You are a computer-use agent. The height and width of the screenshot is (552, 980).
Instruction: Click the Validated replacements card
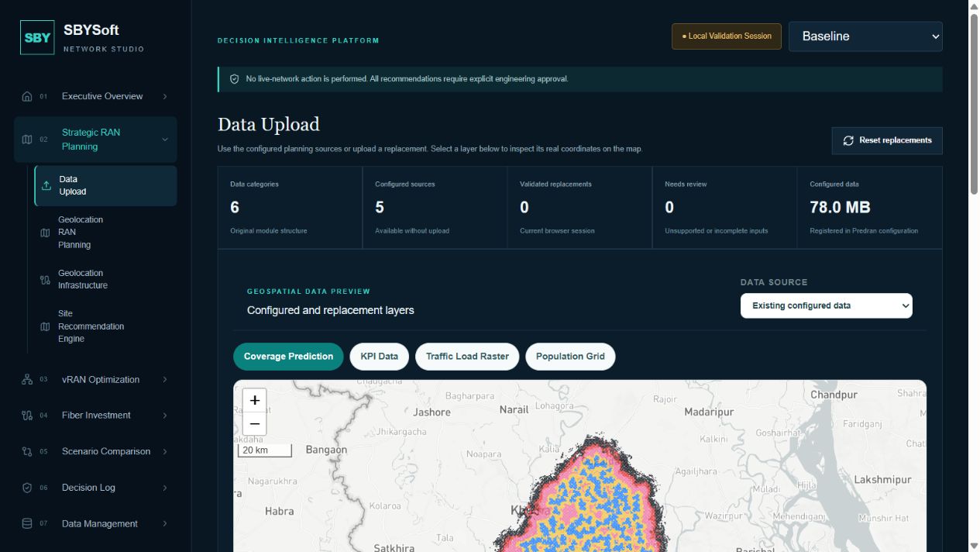(579, 208)
